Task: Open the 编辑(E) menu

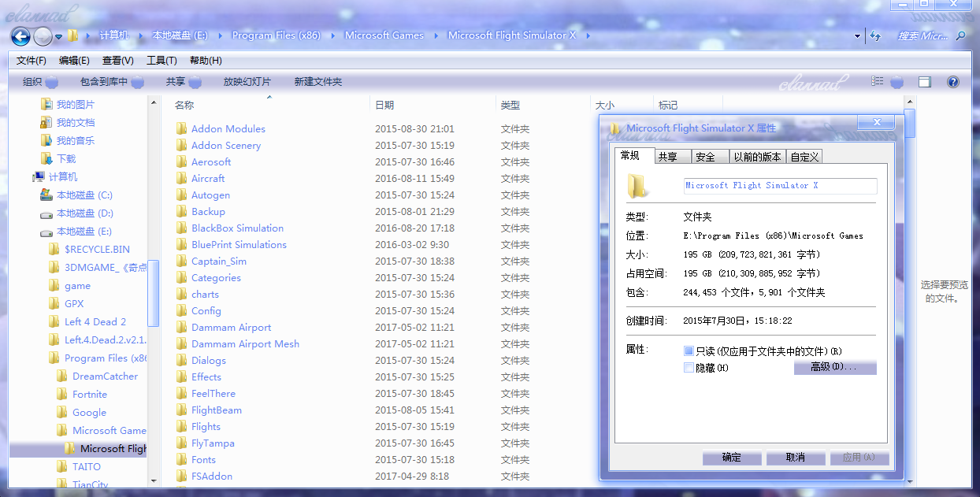Action: (74, 61)
